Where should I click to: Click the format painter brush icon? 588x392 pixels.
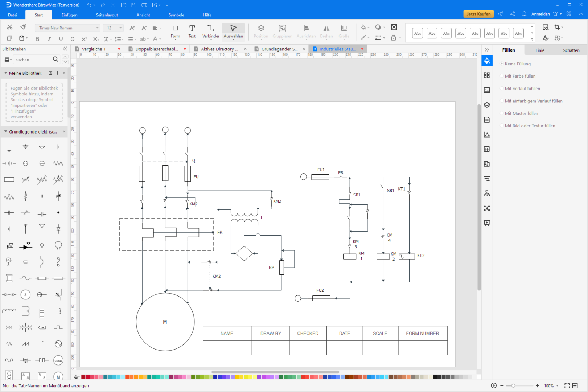(23, 27)
